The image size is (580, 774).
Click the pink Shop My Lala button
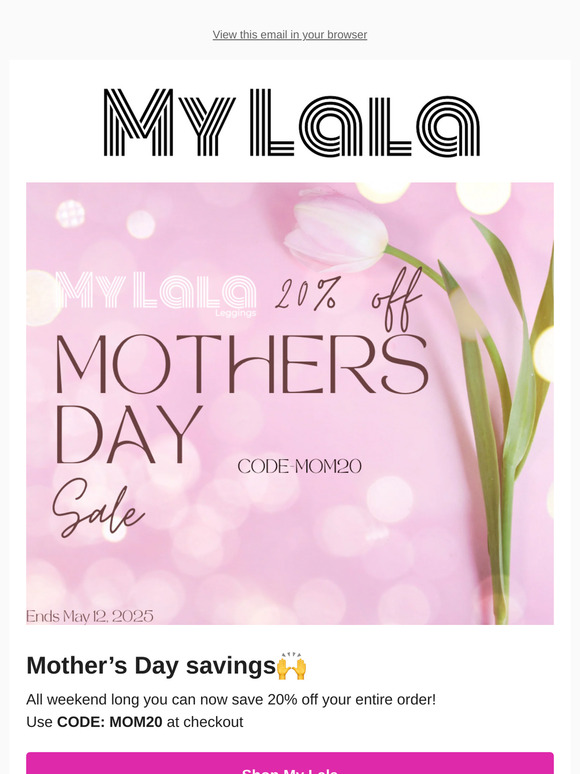click(x=290, y=763)
